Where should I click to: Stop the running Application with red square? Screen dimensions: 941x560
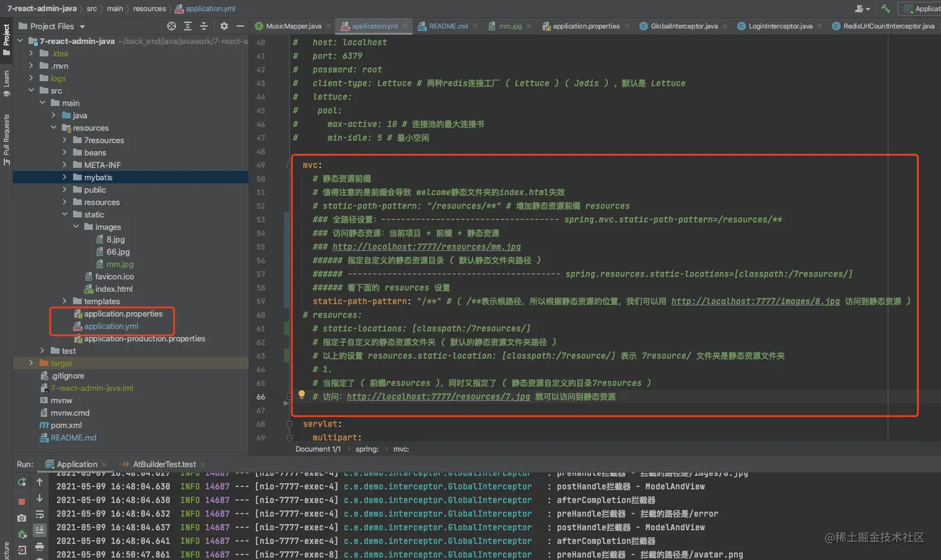coord(22,502)
